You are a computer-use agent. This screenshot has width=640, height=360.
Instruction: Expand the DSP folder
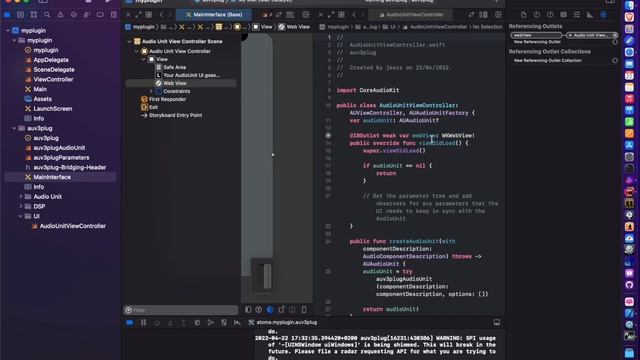[x=21, y=207]
